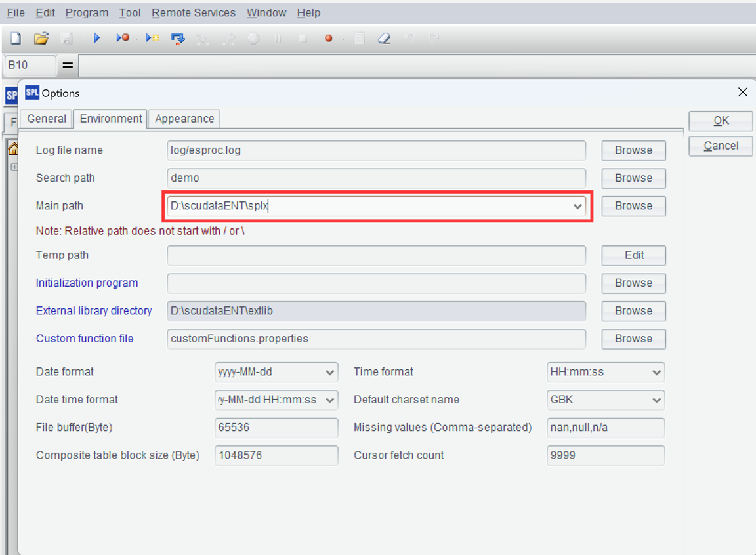This screenshot has height=555, width=756.
Task: Click the New file icon in toolbar
Action: 16,39
